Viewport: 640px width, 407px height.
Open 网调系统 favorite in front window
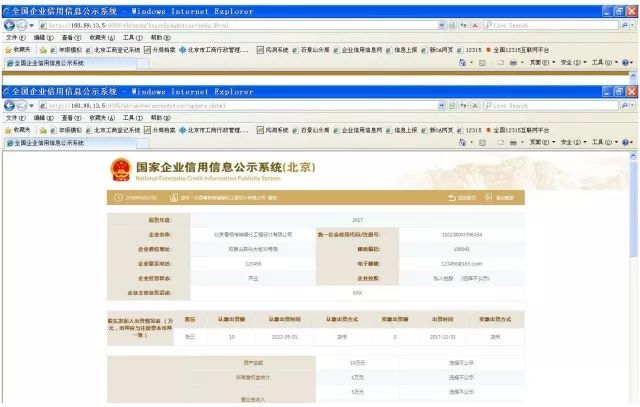click(x=272, y=130)
